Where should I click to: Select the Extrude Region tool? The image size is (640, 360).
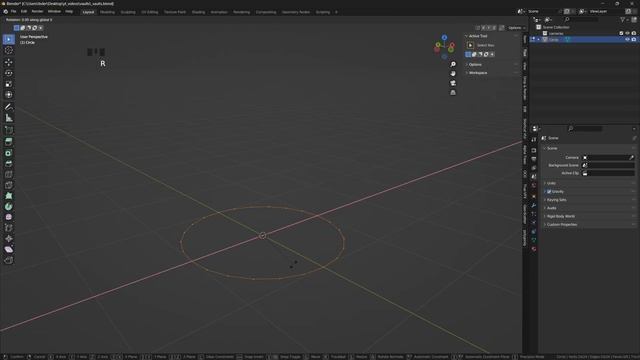(x=9, y=142)
